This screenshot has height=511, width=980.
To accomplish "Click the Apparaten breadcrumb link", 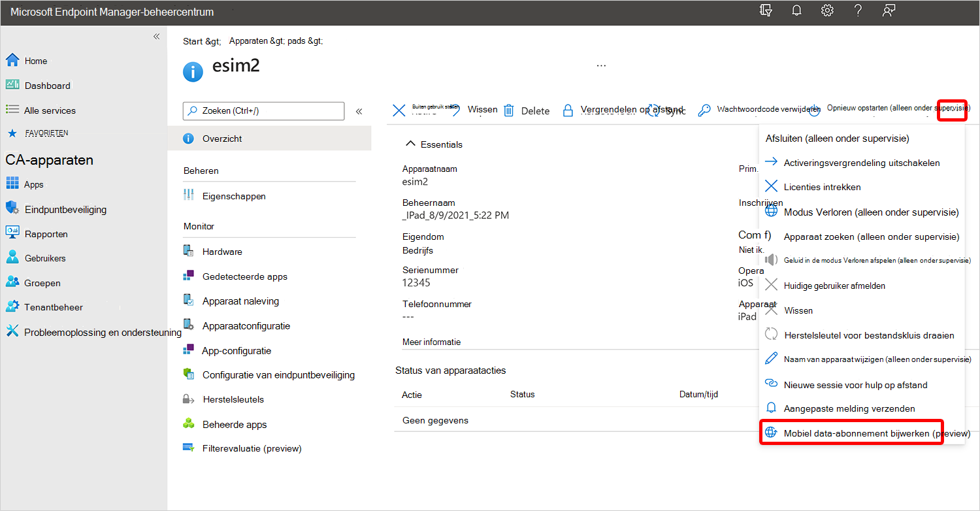I will coord(248,41).
